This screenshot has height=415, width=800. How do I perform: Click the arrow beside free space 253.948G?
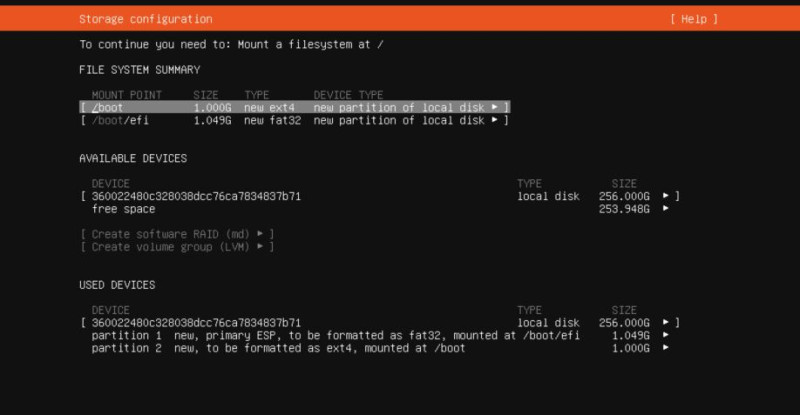pos(665,208)
